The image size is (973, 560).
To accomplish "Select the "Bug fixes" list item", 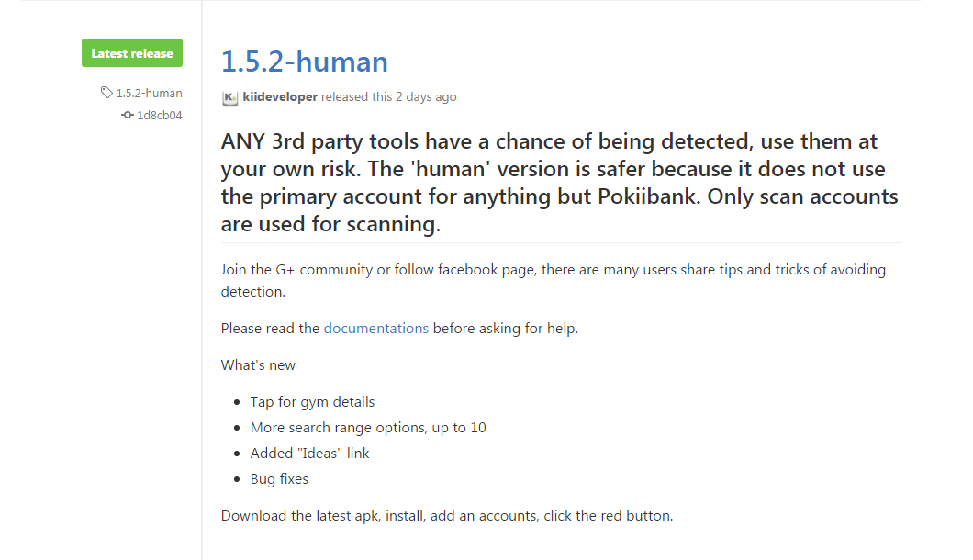I will [279, 478].
